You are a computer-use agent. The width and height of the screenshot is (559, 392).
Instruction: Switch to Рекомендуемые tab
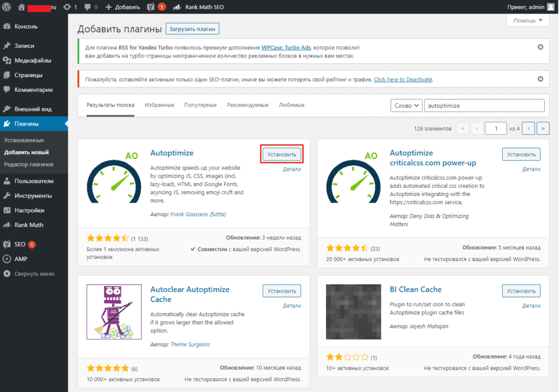click(248, 105)
